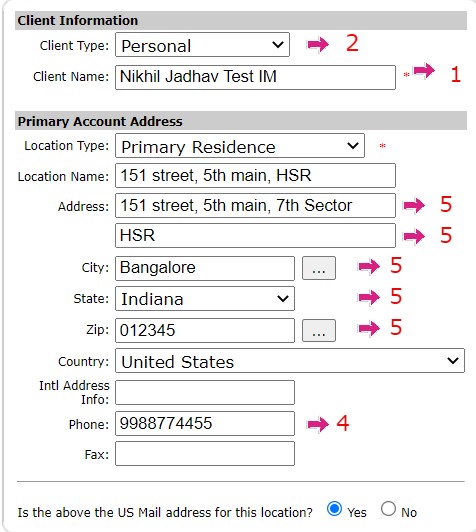Open the Client Type dropdown
The image size is (476, 532).
(x=202, y=45)
